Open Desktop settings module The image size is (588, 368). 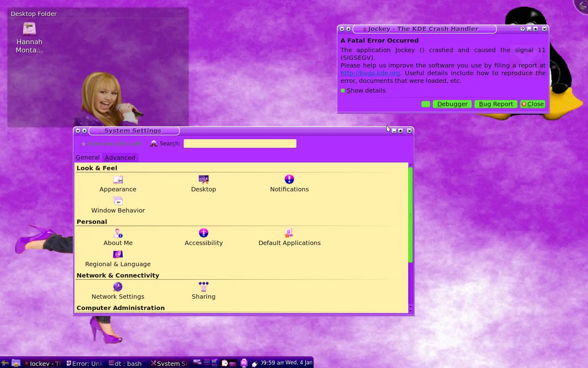click(203, 180)
